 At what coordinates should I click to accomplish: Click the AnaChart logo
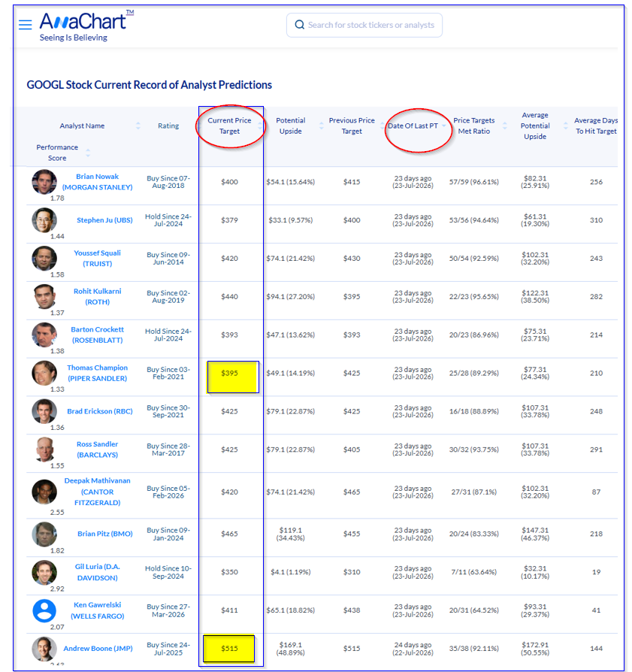tap(86, 26)
